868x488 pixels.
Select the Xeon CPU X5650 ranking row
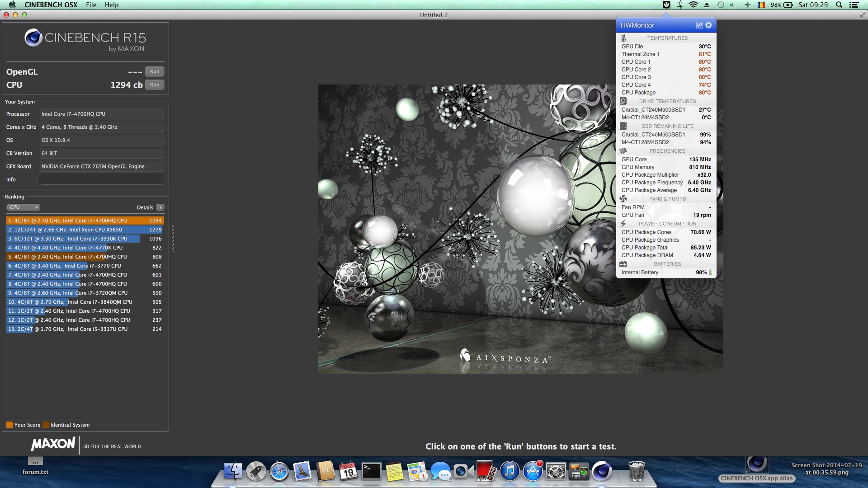click(x=85, y=230)
